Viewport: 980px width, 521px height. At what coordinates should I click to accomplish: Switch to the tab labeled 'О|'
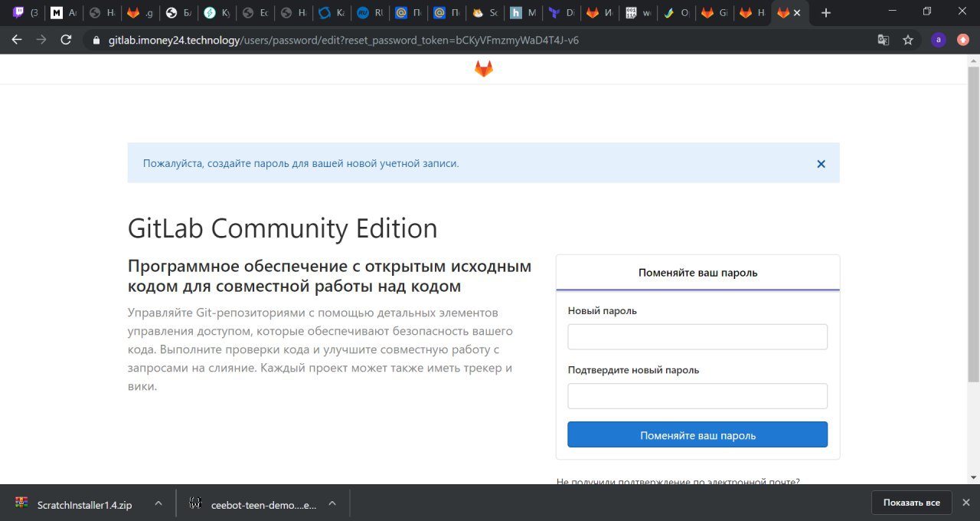coord(677,13)
